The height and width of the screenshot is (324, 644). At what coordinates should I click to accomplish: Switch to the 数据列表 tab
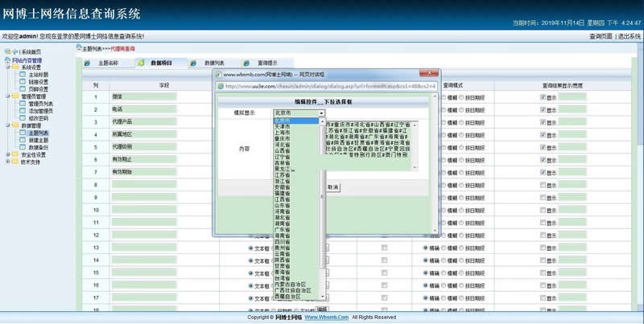(213, 64)
